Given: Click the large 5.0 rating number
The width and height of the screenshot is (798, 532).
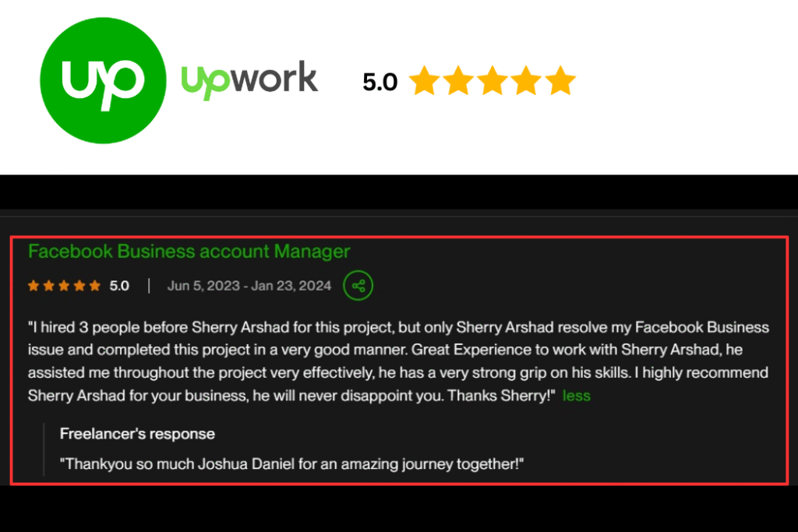Looking at the screenshot, I should point(380,82).
